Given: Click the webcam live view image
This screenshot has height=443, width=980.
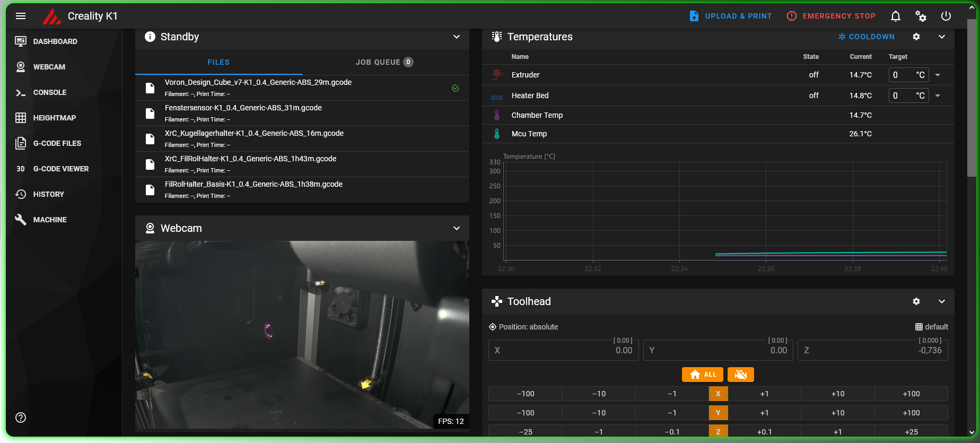Looking at the screenshot, I should point(302,335).
